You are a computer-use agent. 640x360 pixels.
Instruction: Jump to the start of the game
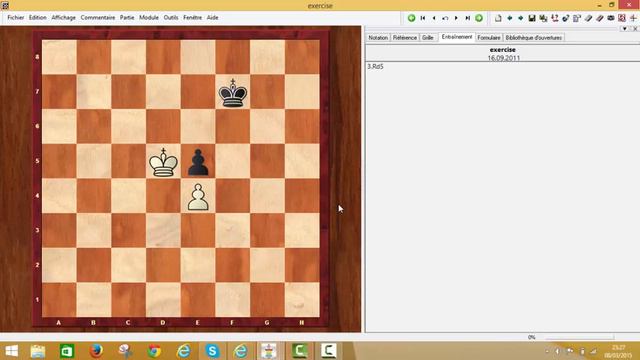pos(423,18)
